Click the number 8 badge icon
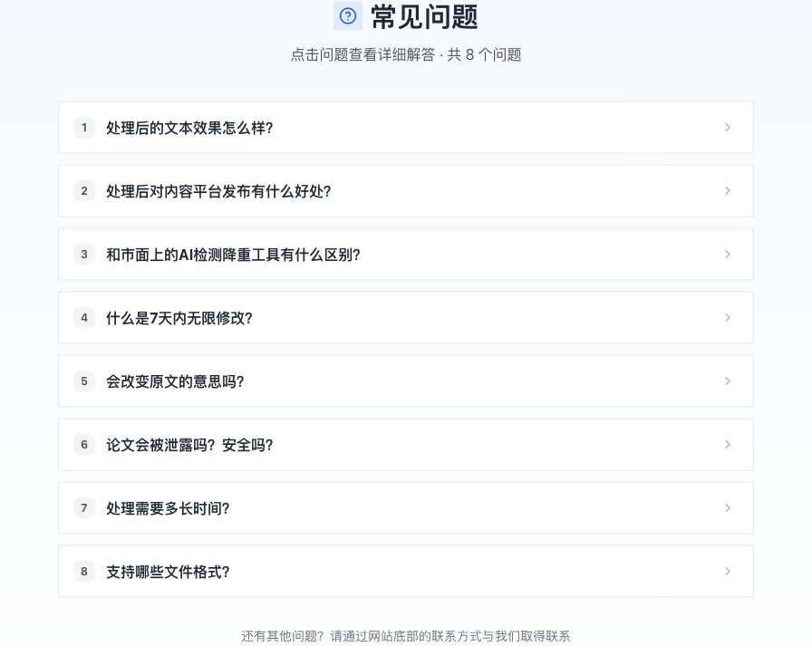 pyautogui.click(x=84, y=572)
